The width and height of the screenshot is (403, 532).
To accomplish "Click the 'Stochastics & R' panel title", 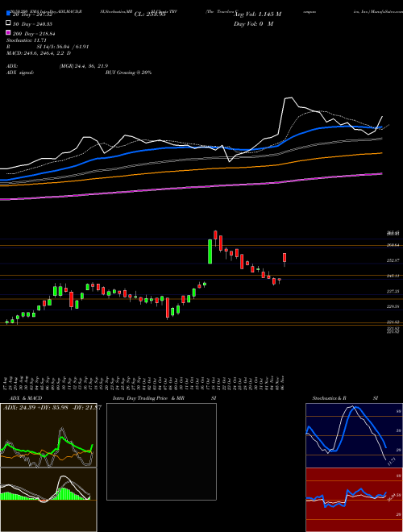I will pyautogui.click(x=330, y=398).
